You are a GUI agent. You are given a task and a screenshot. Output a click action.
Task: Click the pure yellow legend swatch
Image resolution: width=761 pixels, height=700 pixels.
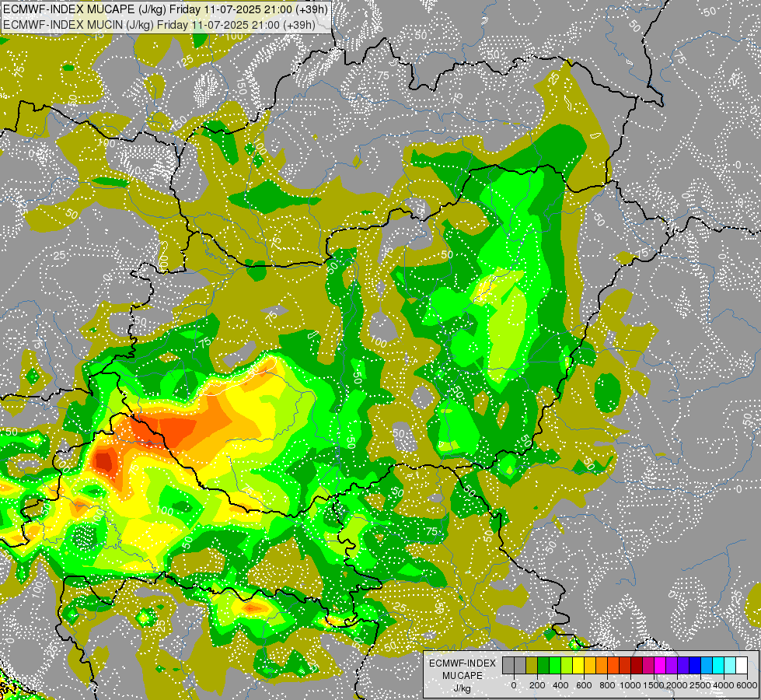coord(578,665)
